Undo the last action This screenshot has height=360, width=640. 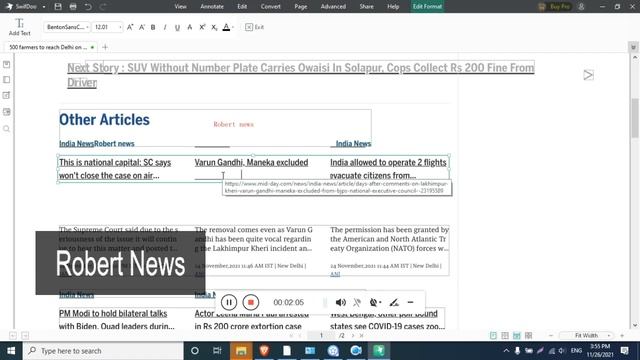(88, 7)
